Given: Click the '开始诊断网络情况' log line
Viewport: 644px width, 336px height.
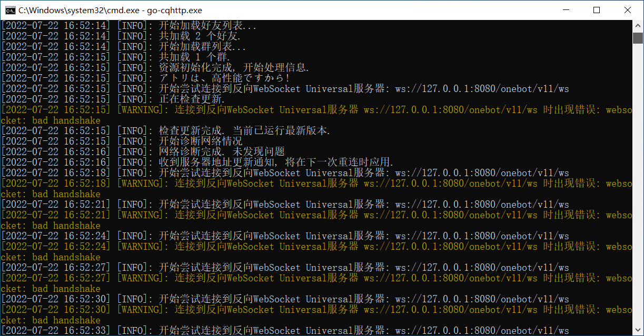Looking at the screenshot, I should (201, 141).
